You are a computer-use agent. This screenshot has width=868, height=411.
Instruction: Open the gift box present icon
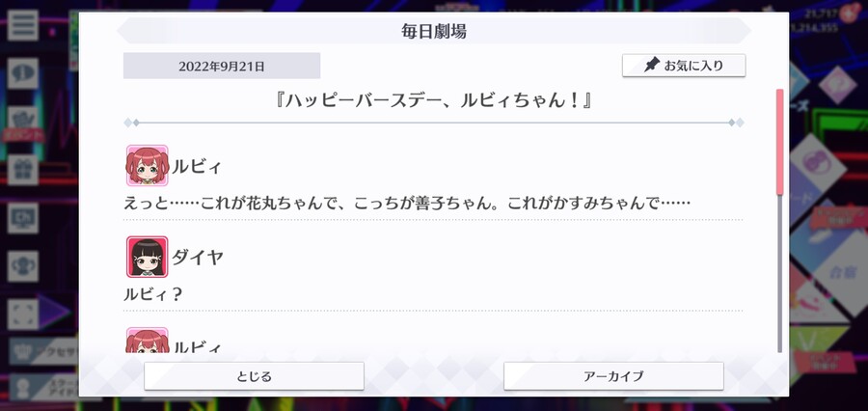23,170
